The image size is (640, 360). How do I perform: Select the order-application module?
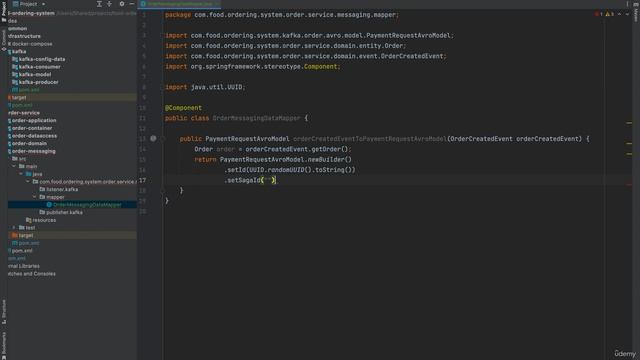coord(32,120)
